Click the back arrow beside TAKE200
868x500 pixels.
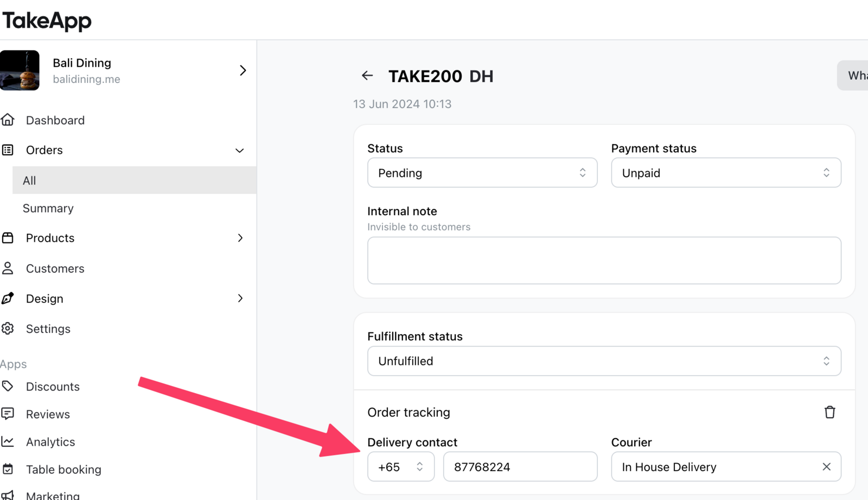pos(367,75)
